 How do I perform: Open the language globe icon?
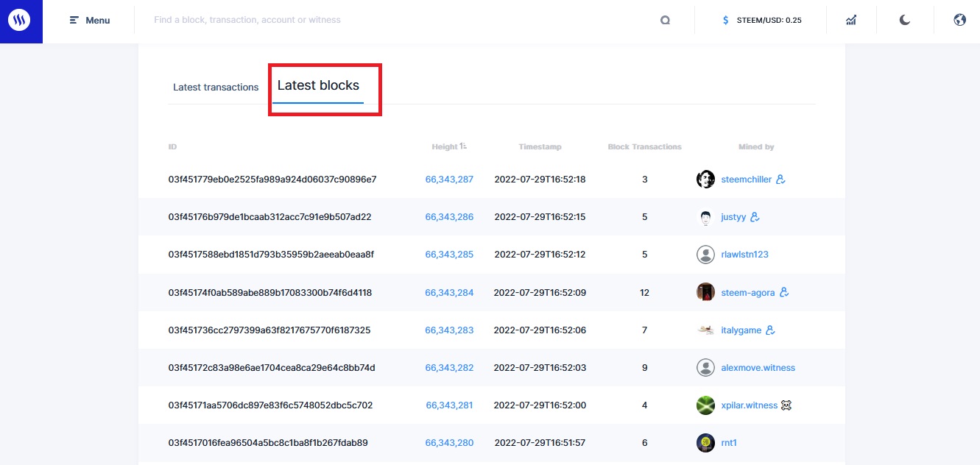(x=959, y=21)
